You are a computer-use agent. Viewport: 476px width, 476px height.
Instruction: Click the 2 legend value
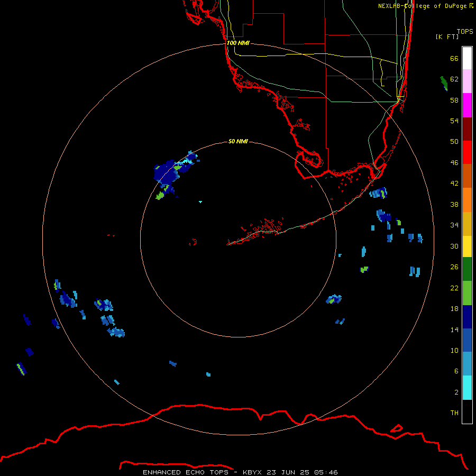[x=456, y=392]
